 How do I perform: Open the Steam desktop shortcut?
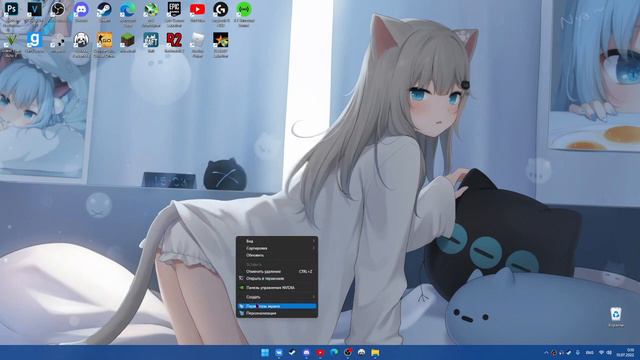(x=104, y=12)
